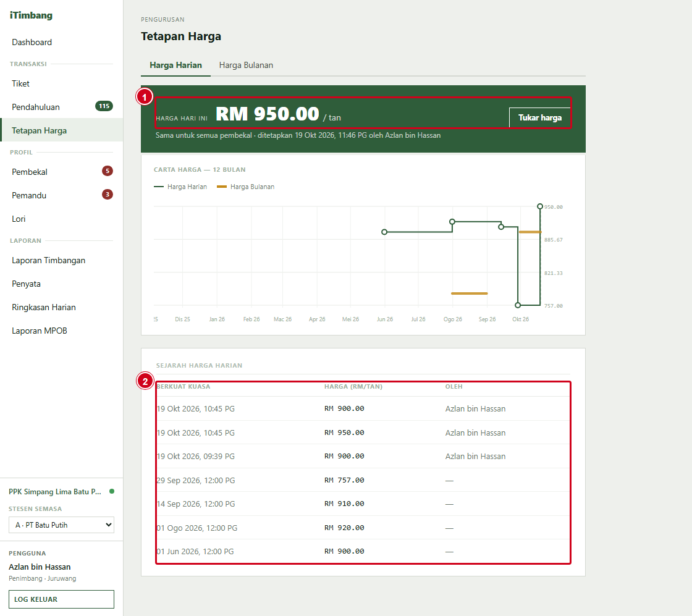Click the Pendahuluan 115 count badge
Screen dimensions: 692x616
pos(104,106)
